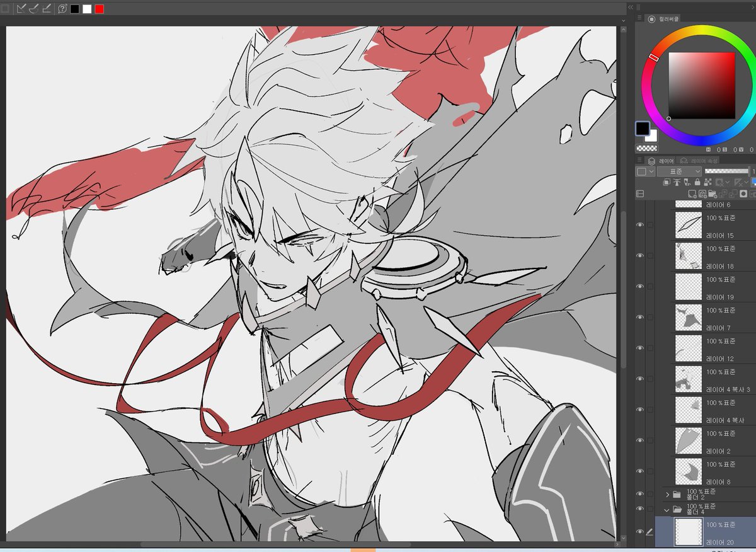This screenshot has width=756, height=552.
Task: Hide layer 레이어 12
Action: pyautogui.click(x=641, y=348)
